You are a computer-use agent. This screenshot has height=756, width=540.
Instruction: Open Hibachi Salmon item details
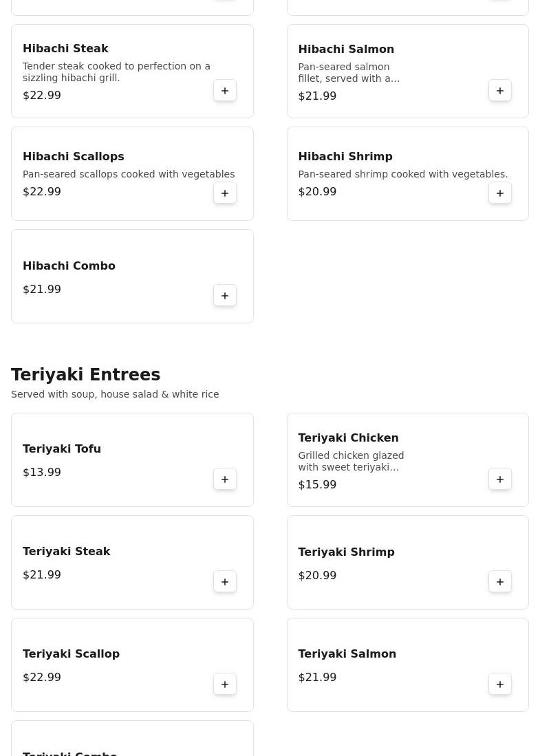click(x=346, y=50)
